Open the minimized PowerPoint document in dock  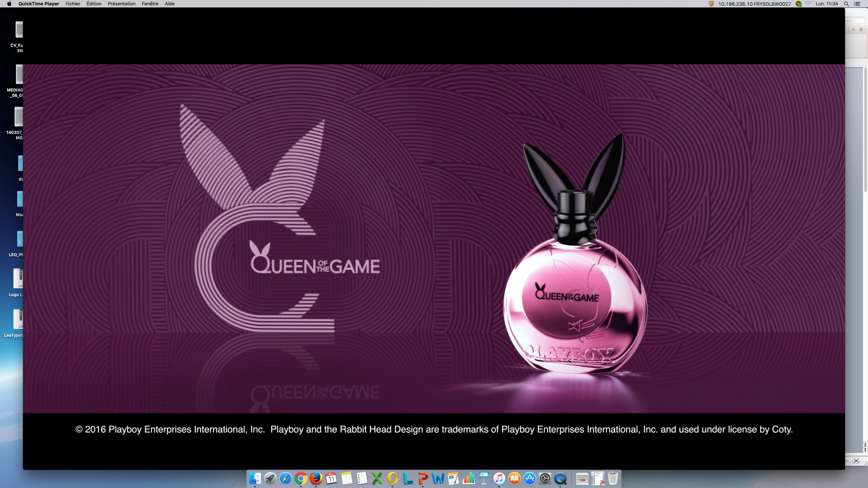tap(597, 479)
